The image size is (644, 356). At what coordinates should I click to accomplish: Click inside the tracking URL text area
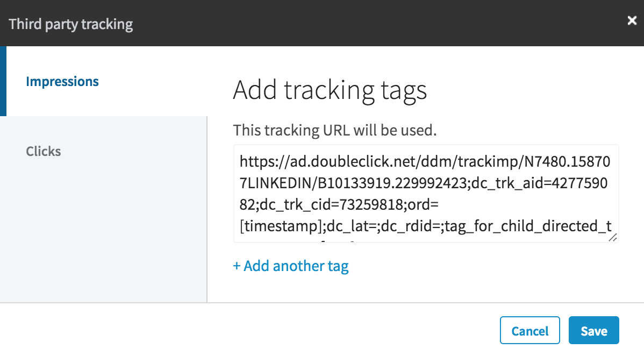426,193
